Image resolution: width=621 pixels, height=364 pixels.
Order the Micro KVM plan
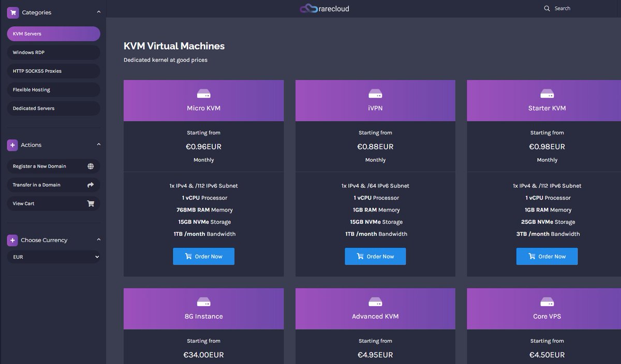pos(203,256)
